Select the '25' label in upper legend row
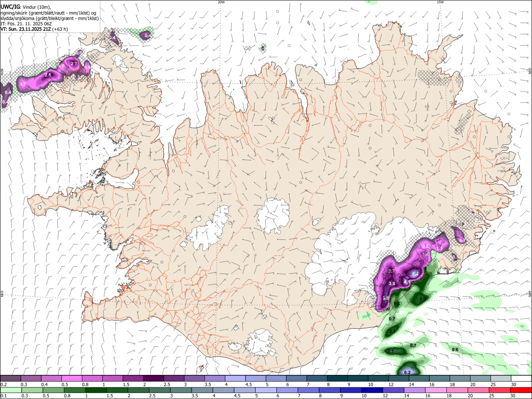 (x=493, y=384)
